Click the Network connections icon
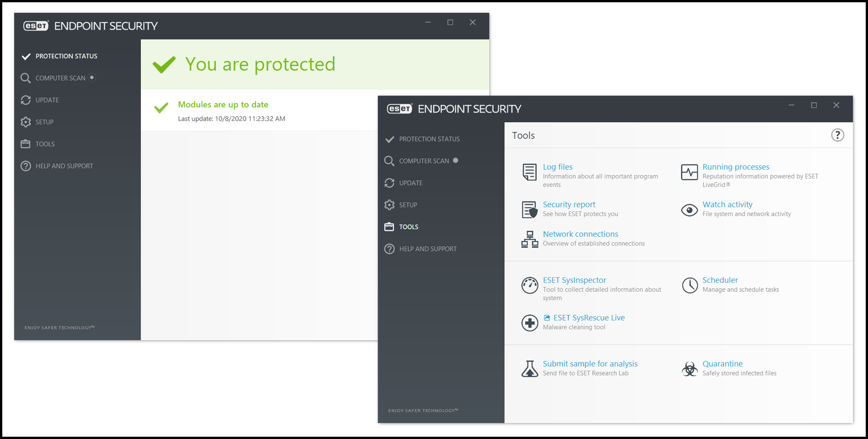Viewport: 868px width, 439px height. pos(529,239)
